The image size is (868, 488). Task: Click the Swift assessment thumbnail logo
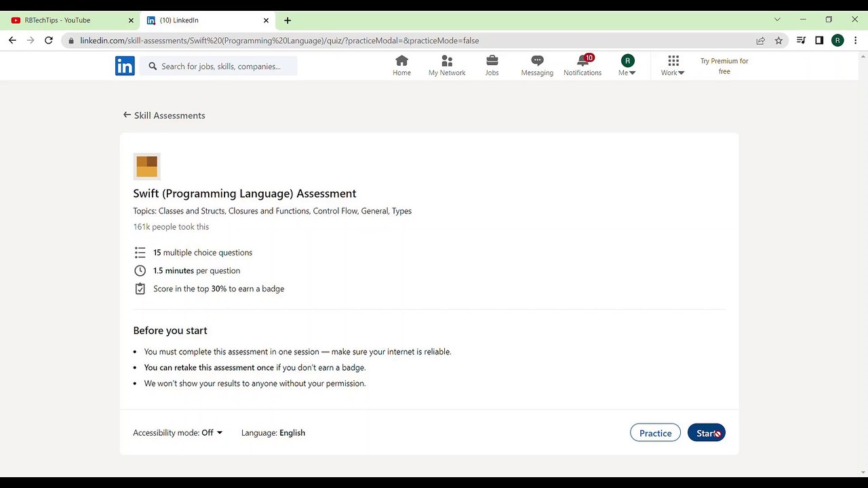tap(146, 166)
